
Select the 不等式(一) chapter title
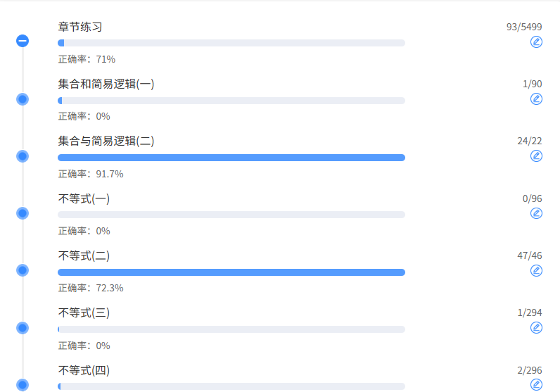click(84, 198)
